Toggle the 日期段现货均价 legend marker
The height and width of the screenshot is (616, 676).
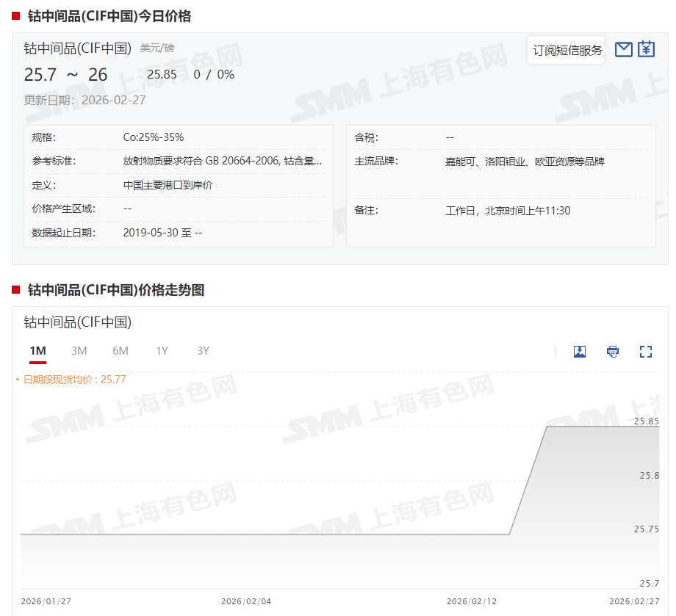click(x=18, y=380)
